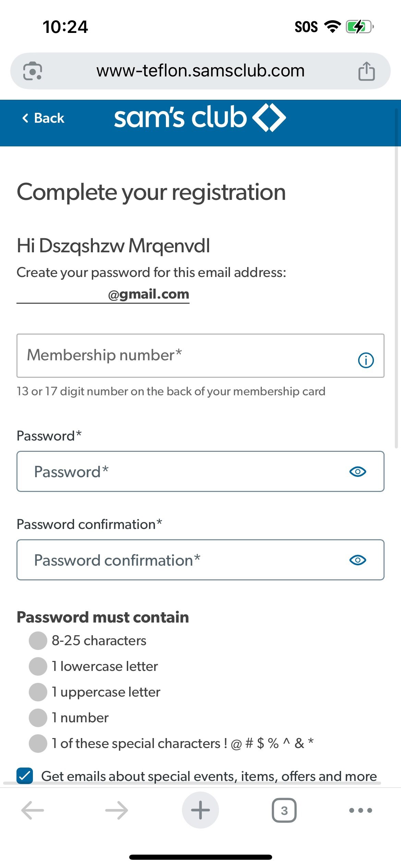Tap the share icon in address bar

click(x=366, y=71)
